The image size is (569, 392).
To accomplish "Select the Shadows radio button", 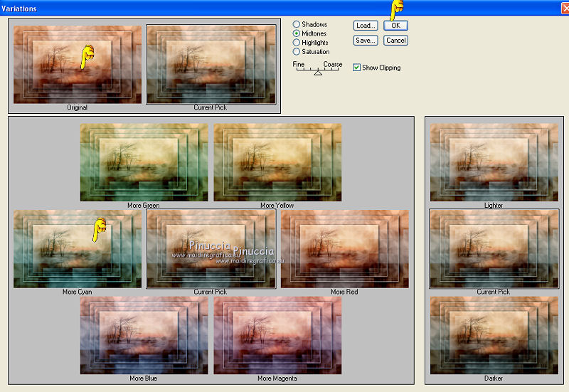I will coord(297,24).
